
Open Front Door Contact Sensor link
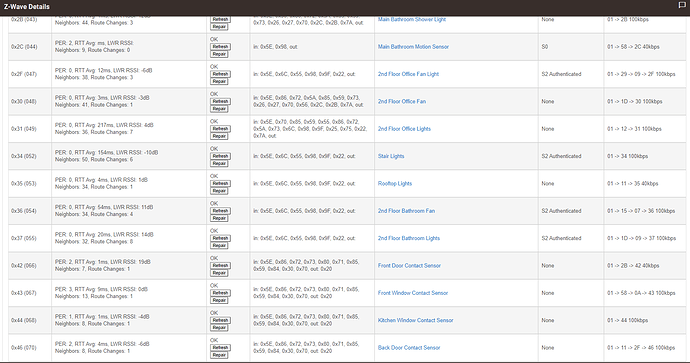tap(409, 266)
